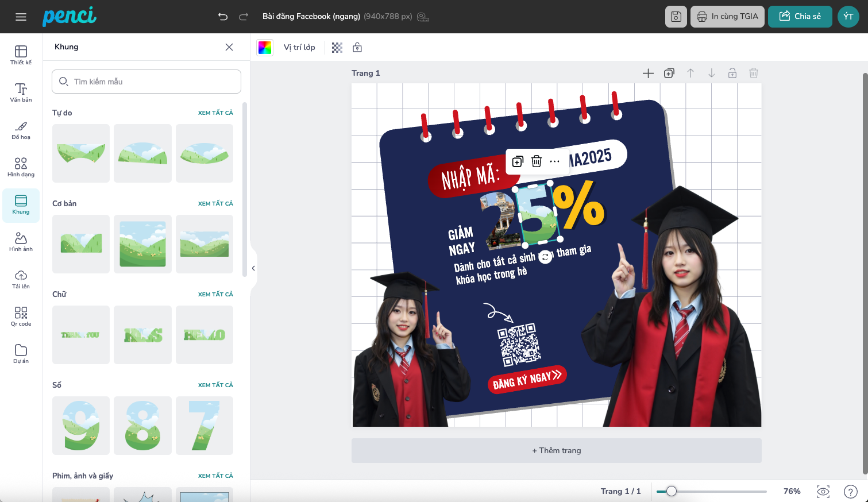Open the QR code tool
Screen dimensions: 868x502
pos(21,316)
